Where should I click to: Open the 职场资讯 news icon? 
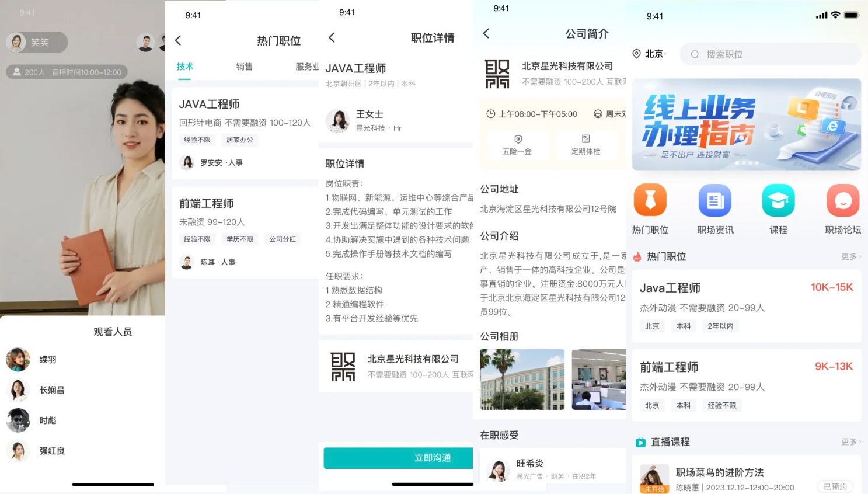[715, 200]
